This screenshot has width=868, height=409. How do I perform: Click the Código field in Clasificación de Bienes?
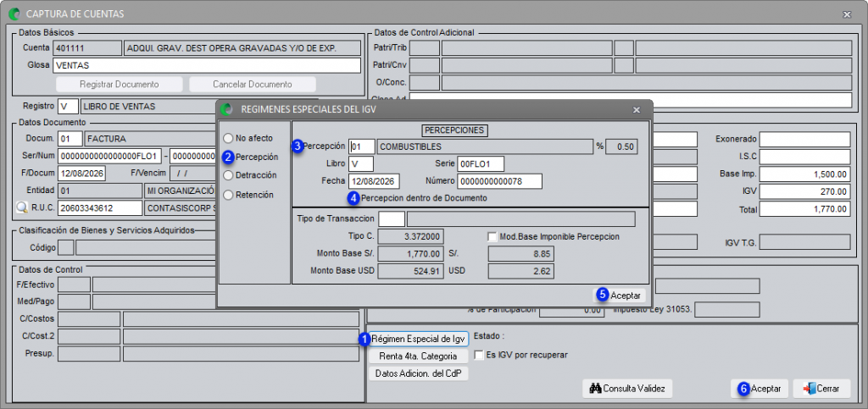[x=66, y=247]
